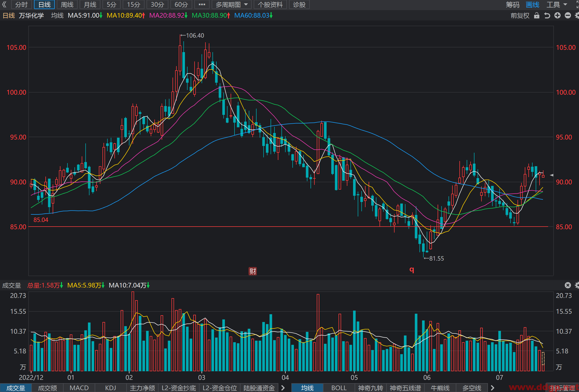Close the volume sub-chart panel
579x392 pixels.
point(568,285)
